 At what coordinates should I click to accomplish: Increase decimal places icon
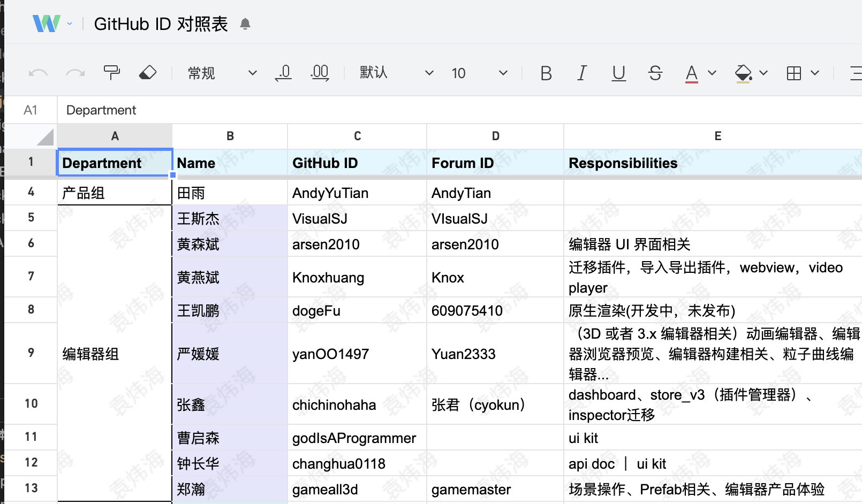tap(320, 73)
